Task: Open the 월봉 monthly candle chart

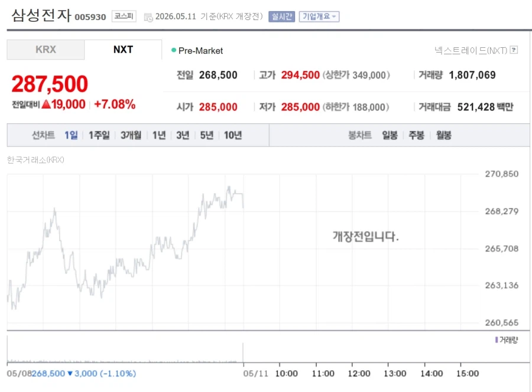Action: 443,135
